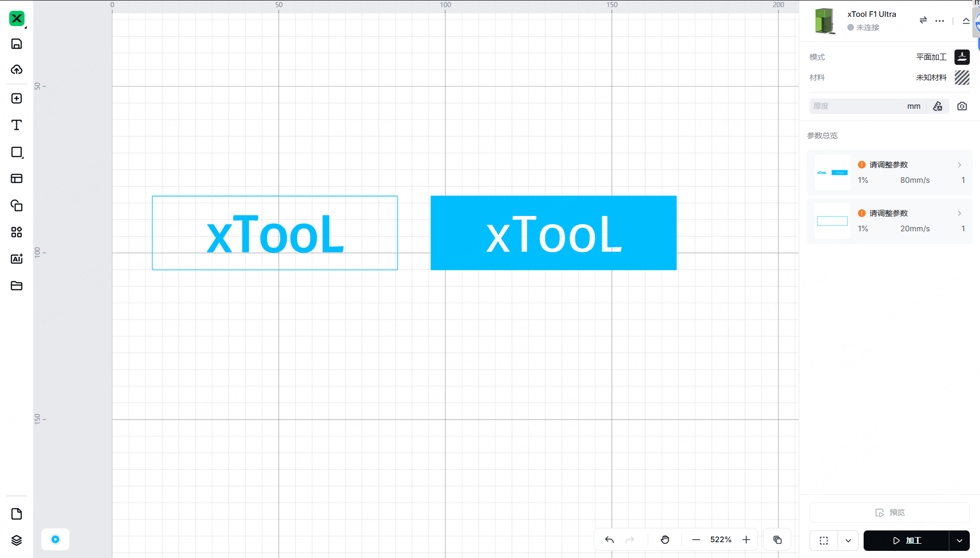Select the Text tool in left sidebar

click(x=16, y=125)
